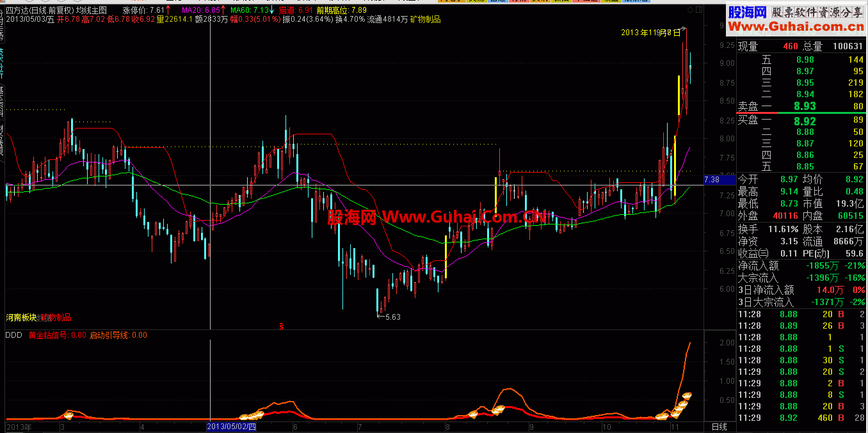The width and height of the screenshot is (868, 433).
Task: Click the 2013/05/02 date tag on time axis
Action: click(232, 427)
